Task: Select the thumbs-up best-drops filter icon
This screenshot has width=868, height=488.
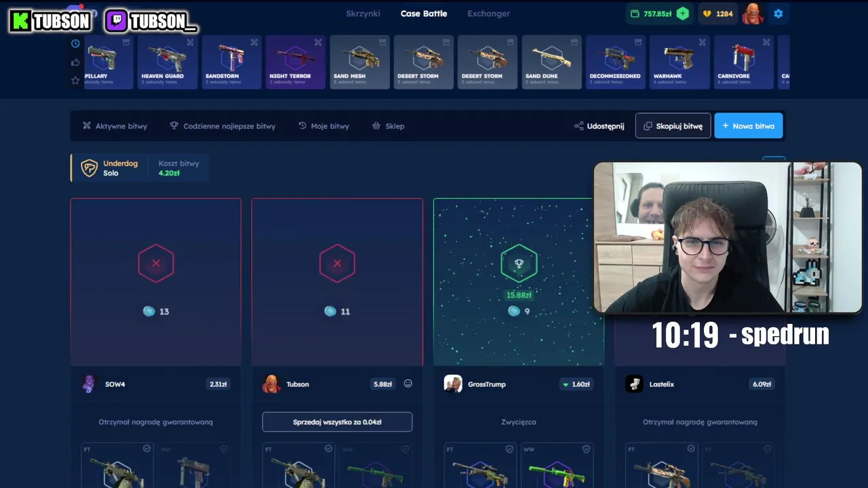Action: [x=75, y=62]
